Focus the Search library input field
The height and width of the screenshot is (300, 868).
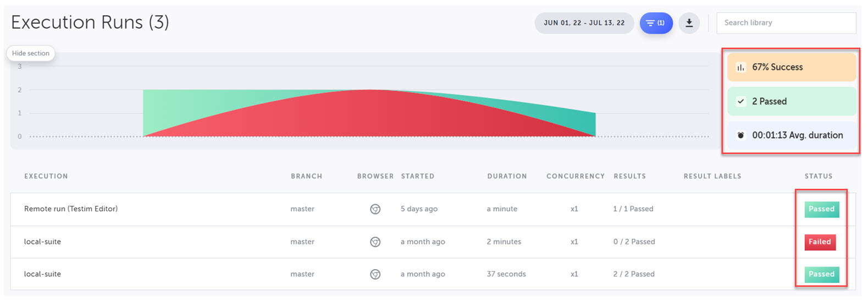786,23
